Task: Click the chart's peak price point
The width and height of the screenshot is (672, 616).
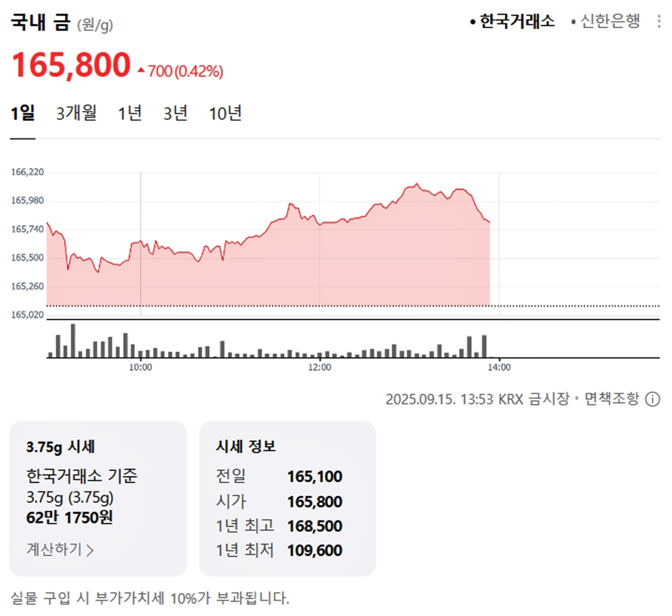Action: [x=416, y=184]
